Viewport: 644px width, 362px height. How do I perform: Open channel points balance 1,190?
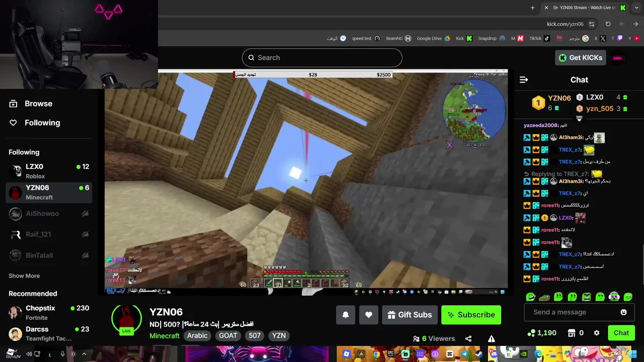(541, 333)
